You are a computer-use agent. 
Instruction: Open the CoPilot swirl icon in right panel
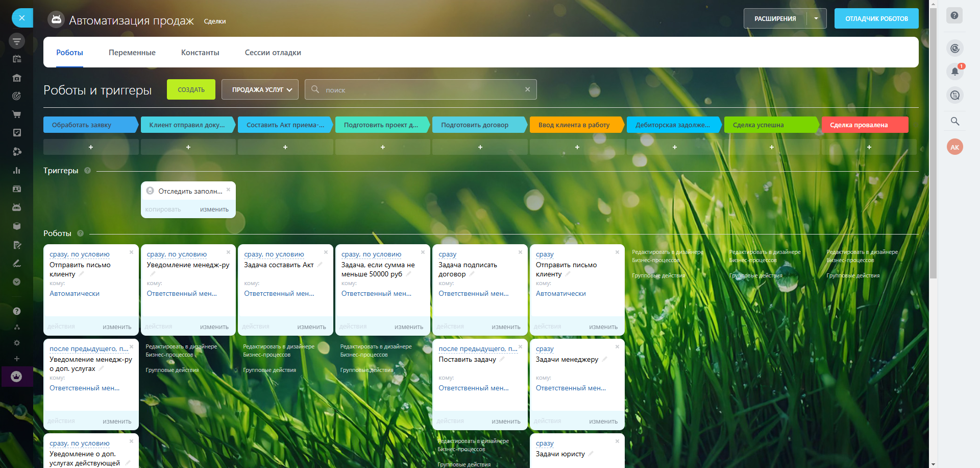coord(955,49)
